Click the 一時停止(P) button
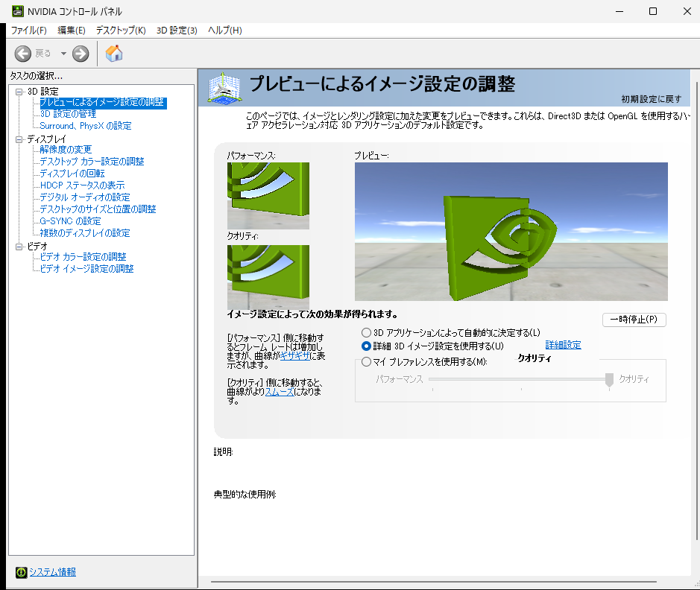The height and width of the screenshot is (590, 700). (x=634, y=320)
